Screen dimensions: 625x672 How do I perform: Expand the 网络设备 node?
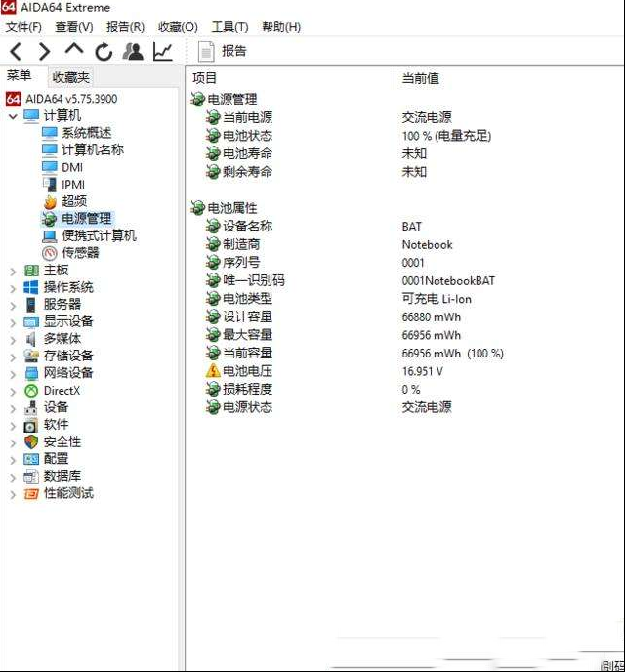point(13,374)
